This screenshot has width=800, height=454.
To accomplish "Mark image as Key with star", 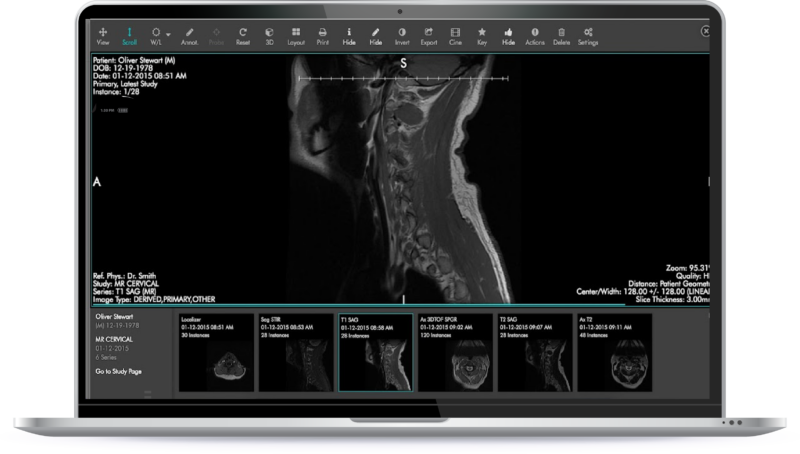I will (x=482, y=36).
